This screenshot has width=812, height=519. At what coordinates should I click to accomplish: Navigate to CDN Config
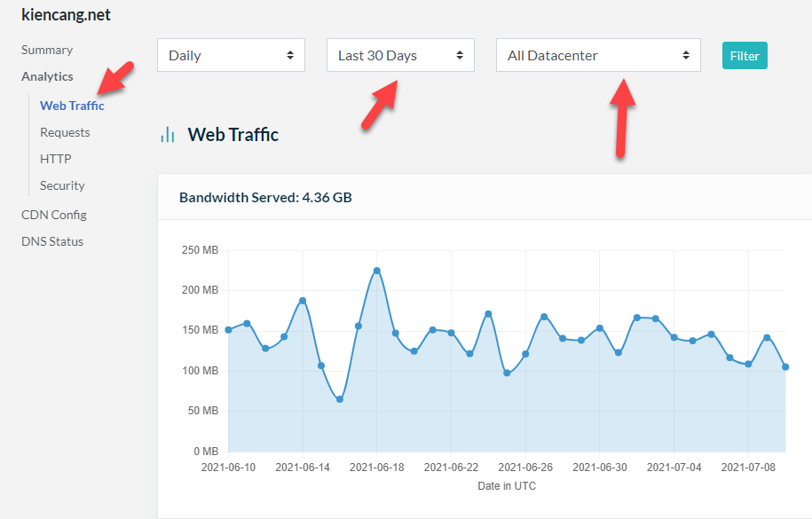click(53, 215)
